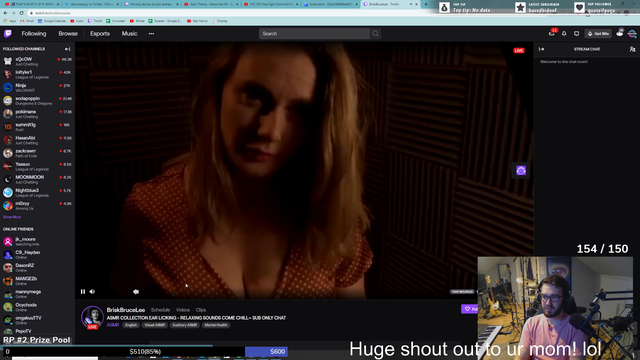The height and width of the screenshot is (360, 640).
Task: Click the Visual ASMR tag
Action: pos(155,325)
